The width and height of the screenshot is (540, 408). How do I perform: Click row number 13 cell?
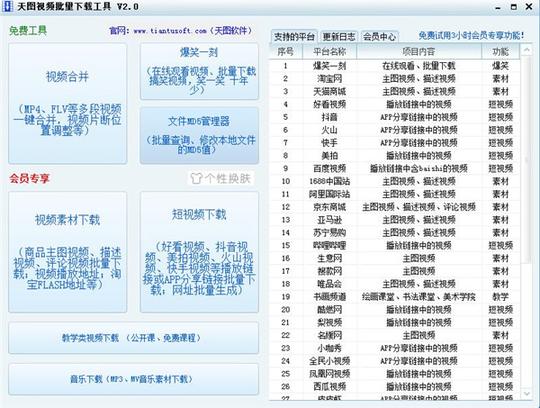pyautogui.click(x=285, y=220)
